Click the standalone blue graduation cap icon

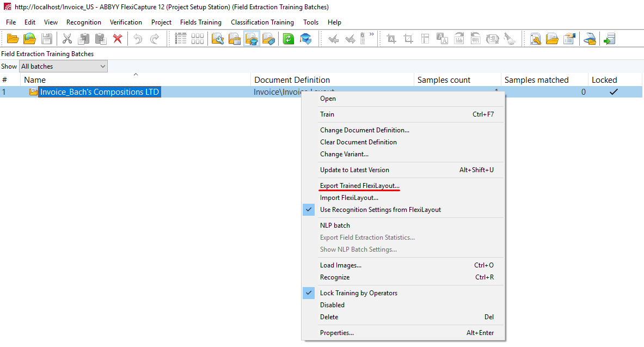click(x=305, y=39)
